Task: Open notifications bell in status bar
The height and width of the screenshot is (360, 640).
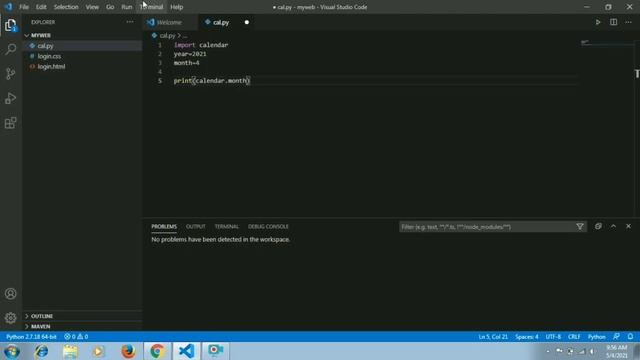Action: click(630, 336)
